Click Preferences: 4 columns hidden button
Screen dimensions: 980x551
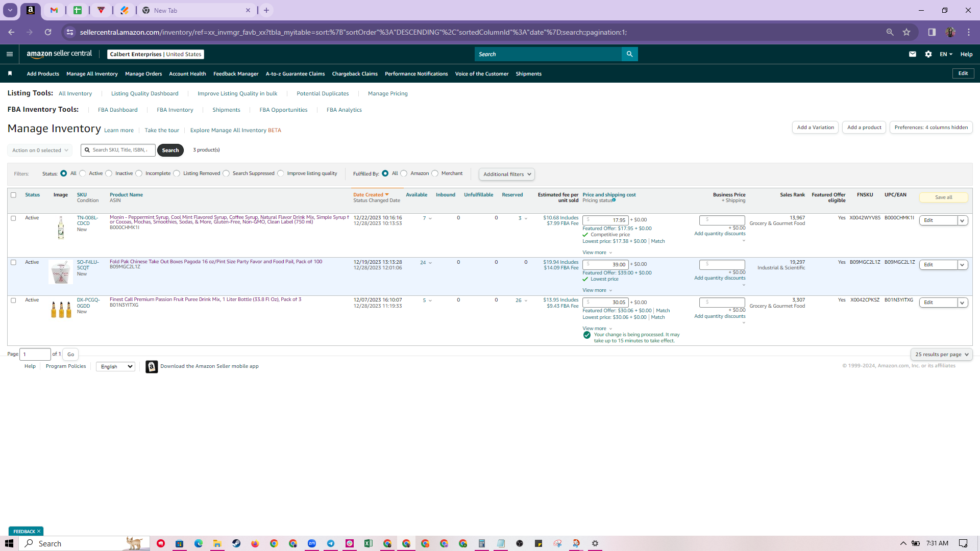(931, 128)
